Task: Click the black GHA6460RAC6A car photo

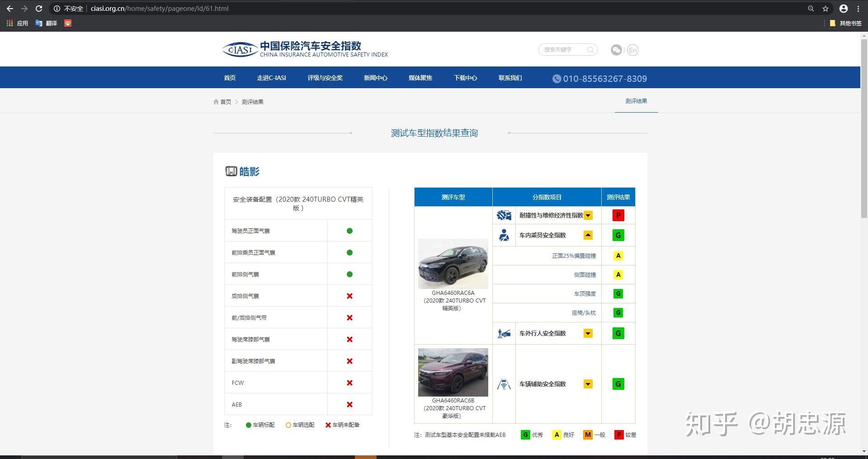Action: tap(453, 264)
